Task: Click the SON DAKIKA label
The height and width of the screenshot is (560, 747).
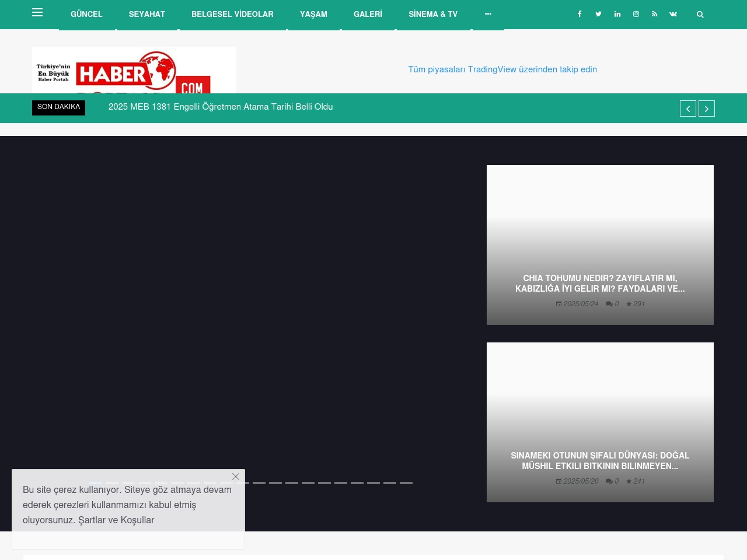Action: click(58, 107)
